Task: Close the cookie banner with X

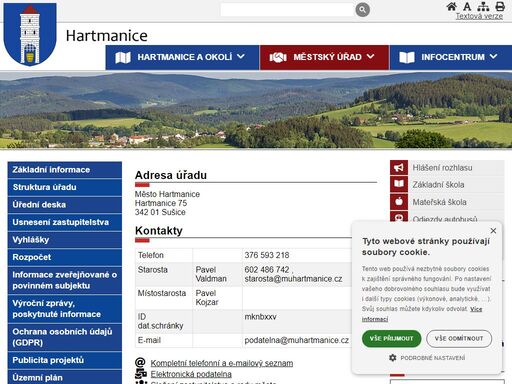Action: pyautogui.click(x=493, y=230)
